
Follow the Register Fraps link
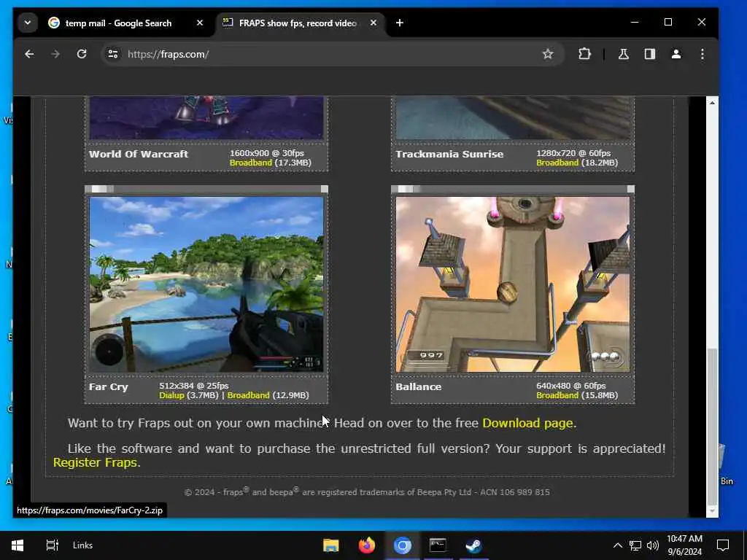[95, 462]
